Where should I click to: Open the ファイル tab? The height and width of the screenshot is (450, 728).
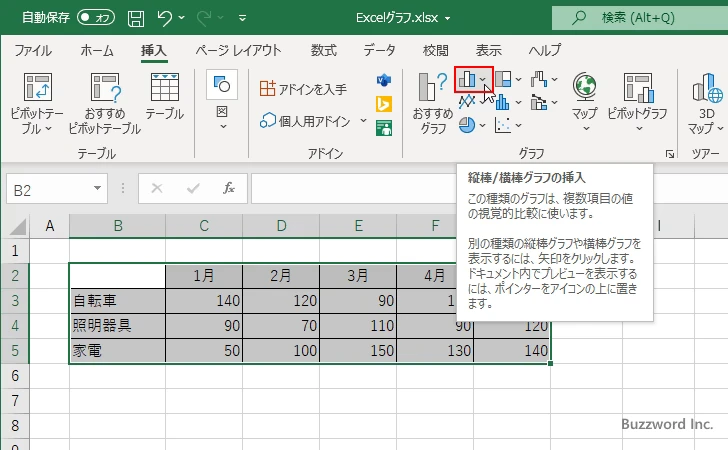[x=32, y=50]
